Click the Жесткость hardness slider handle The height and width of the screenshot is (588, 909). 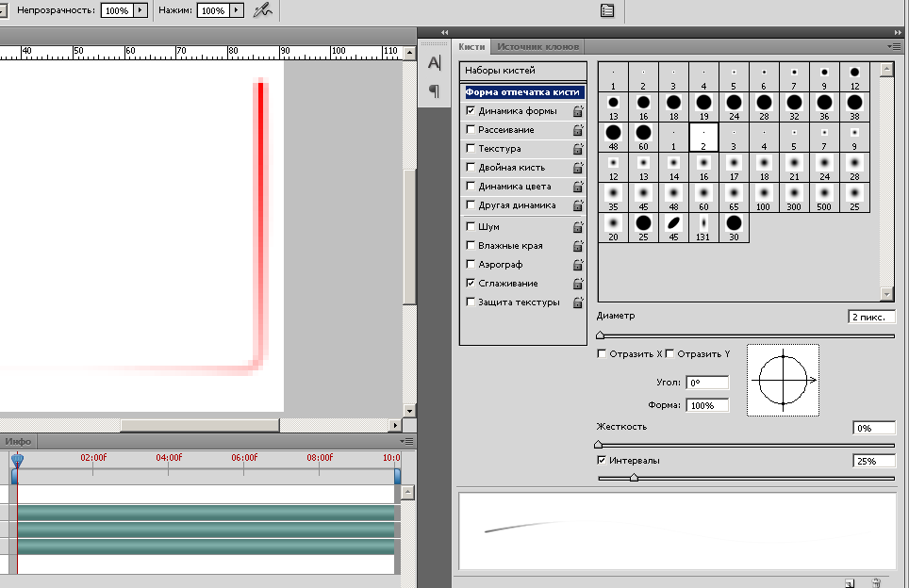click(x=599, y=445)
